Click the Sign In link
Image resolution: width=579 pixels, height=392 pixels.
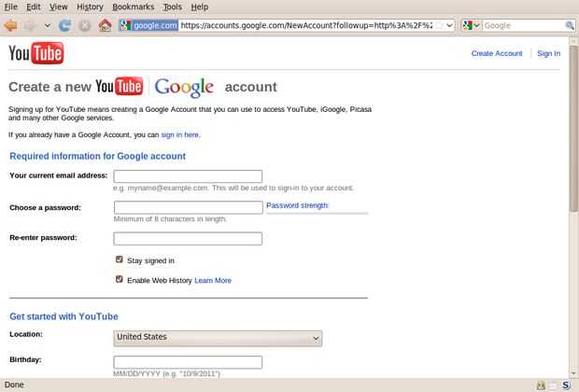point(549,53)
